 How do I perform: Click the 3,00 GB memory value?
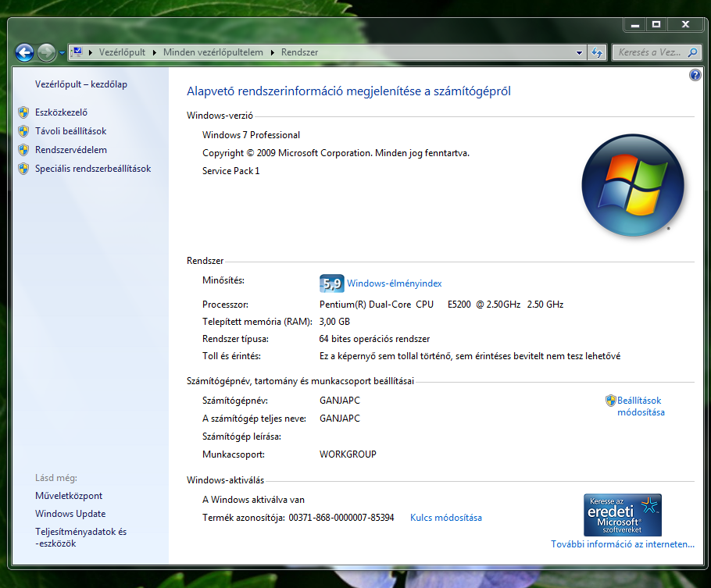(334, 322)
